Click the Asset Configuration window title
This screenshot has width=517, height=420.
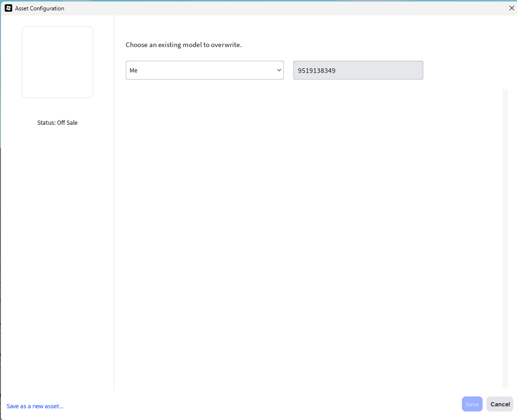pyautogui.click(x=40, y=8)
